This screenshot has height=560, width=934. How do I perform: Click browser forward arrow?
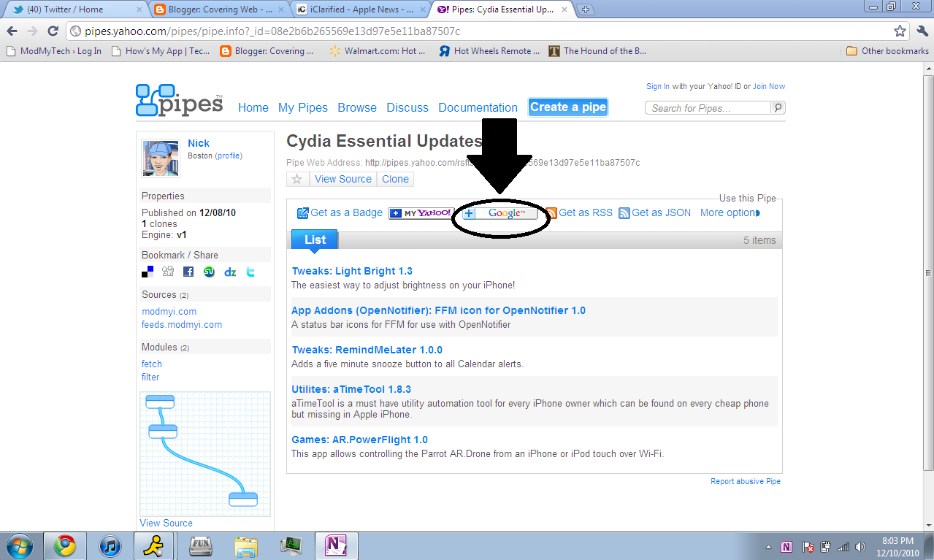32,31
